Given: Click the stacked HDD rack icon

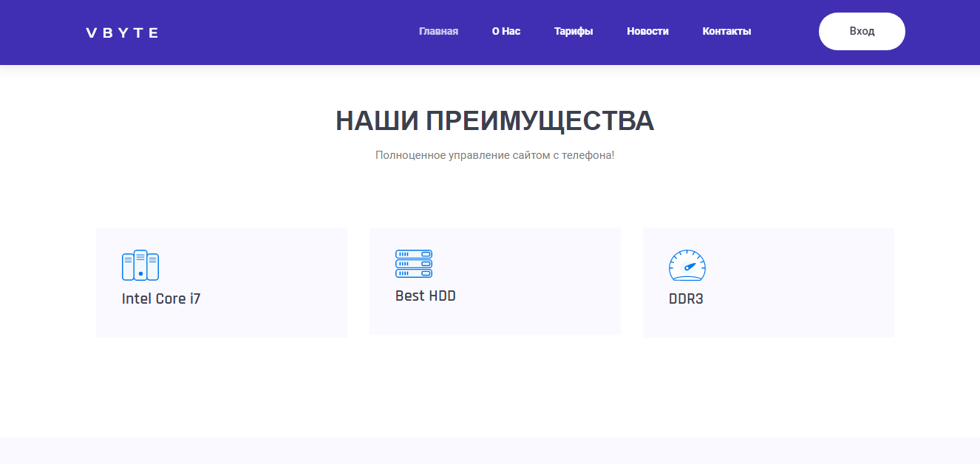Looking at the screenshot, I should (414, 264).
